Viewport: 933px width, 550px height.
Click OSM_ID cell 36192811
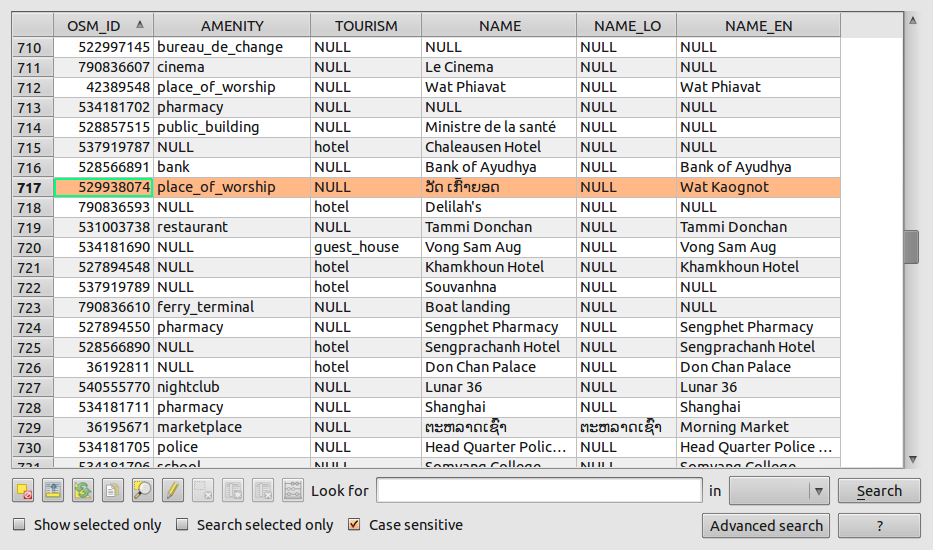coord(104,368)
